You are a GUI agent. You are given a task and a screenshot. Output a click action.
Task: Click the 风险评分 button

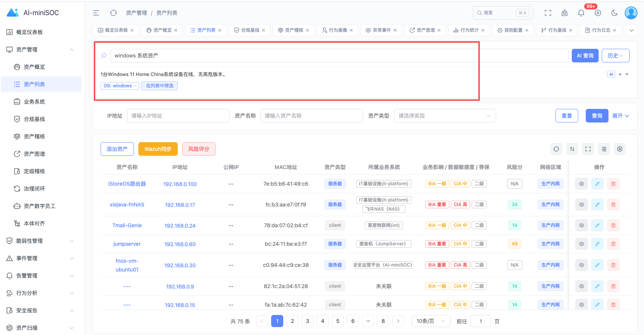(199, 149)
